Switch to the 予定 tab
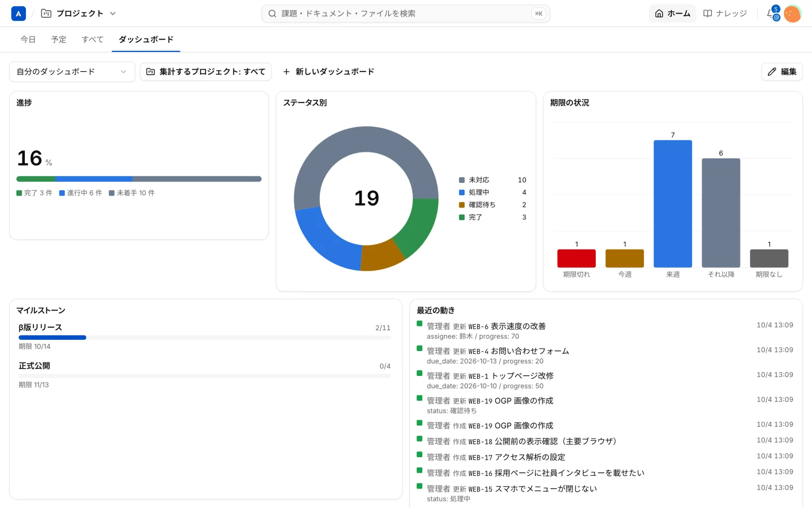 pos(59,40)
